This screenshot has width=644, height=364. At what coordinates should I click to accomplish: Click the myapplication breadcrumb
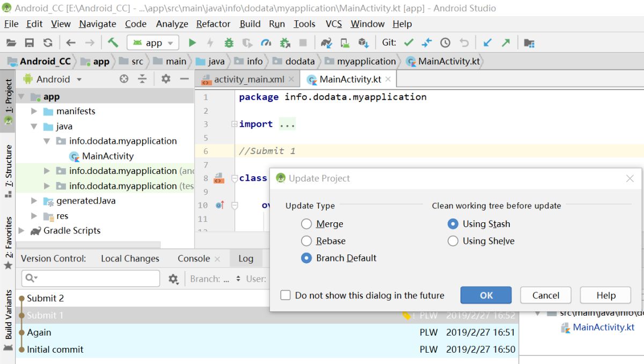[360, 61]
